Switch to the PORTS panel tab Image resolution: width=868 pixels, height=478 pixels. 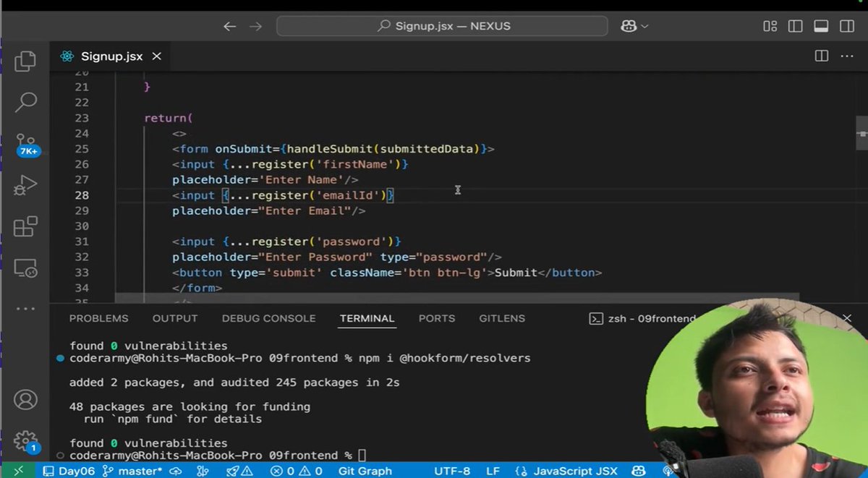[437, 318]
